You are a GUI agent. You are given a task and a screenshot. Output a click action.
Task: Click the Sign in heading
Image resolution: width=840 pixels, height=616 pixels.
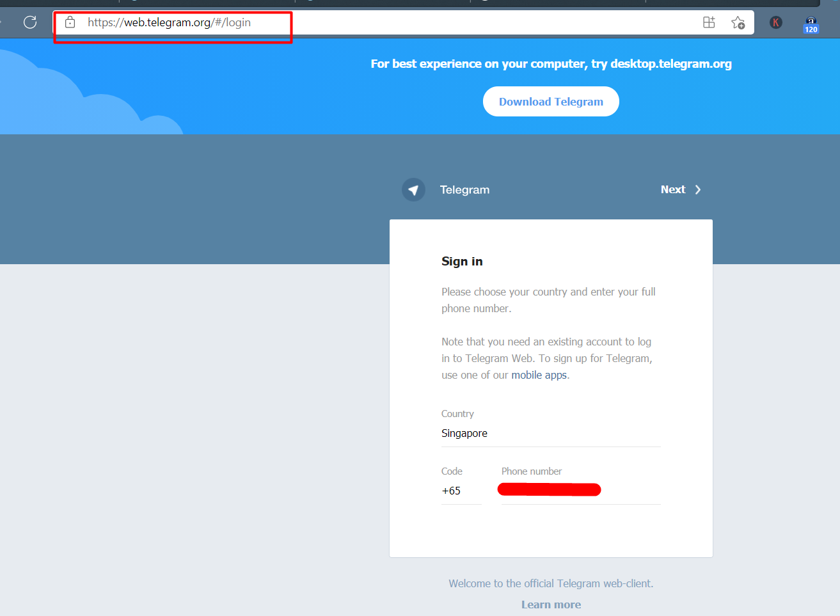point(462,261)
